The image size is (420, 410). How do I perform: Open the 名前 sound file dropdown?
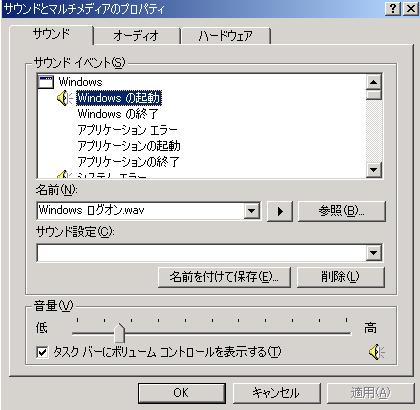pyautogui.click(x=251, y=211)
